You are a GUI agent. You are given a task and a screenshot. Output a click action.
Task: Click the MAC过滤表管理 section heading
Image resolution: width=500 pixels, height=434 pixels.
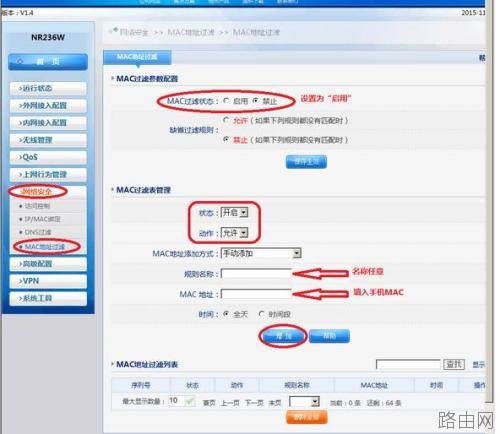(x=143, y=190)
